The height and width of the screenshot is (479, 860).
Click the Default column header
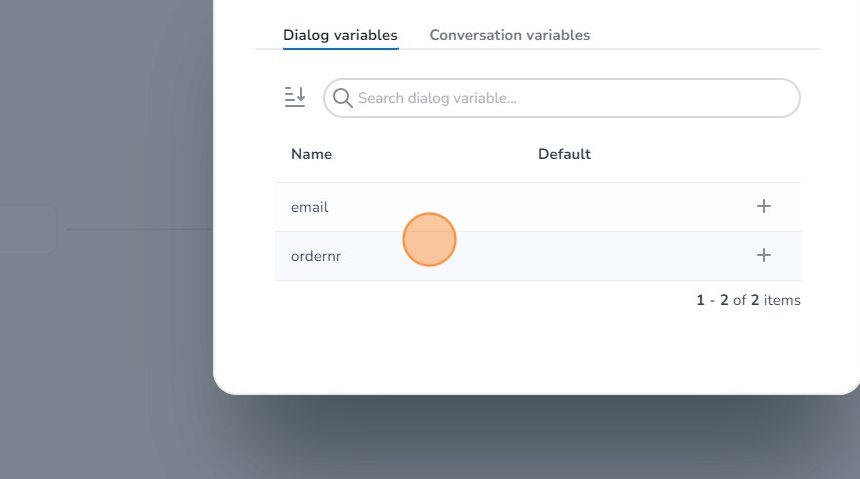564,154
